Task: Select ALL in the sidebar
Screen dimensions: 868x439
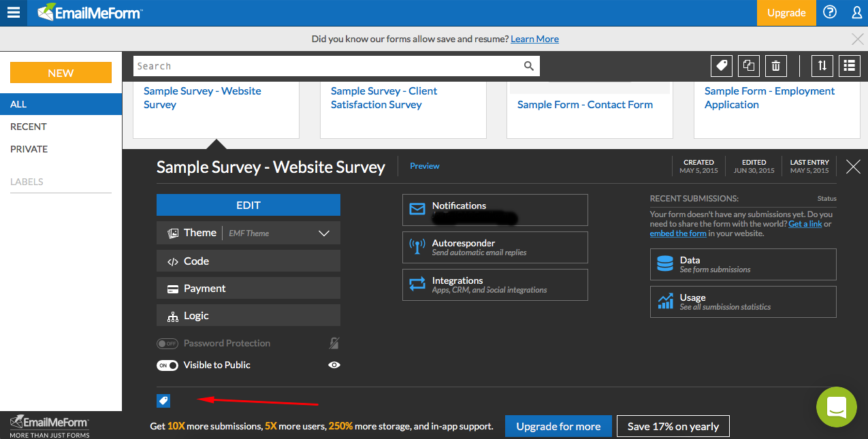Action: pos(61,104)
